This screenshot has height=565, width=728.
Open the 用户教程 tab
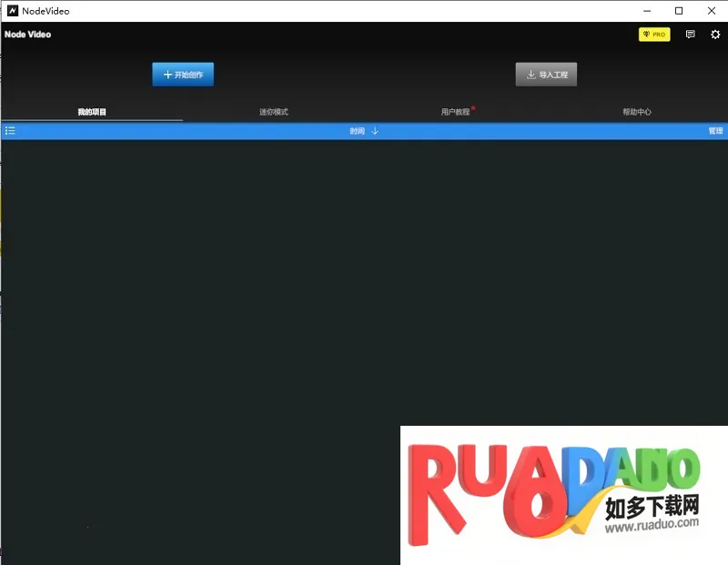[455, 112]
